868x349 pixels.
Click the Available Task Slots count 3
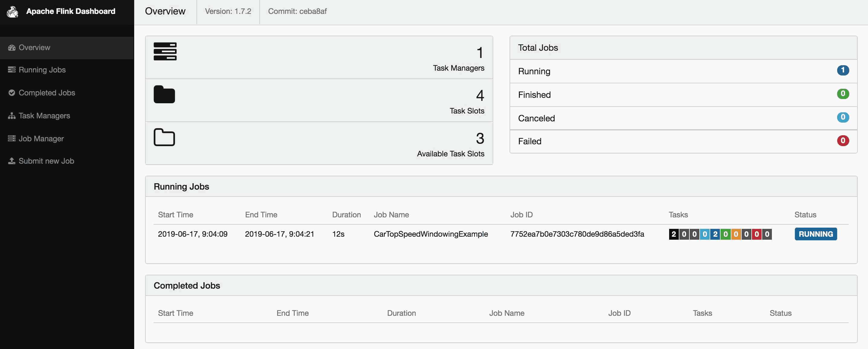[480, 139]
